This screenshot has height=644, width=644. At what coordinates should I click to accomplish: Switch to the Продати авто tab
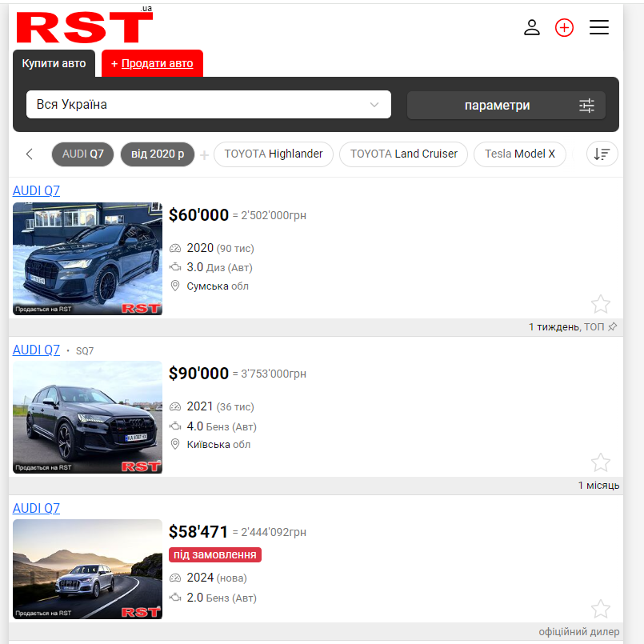[x=152, y=63]
